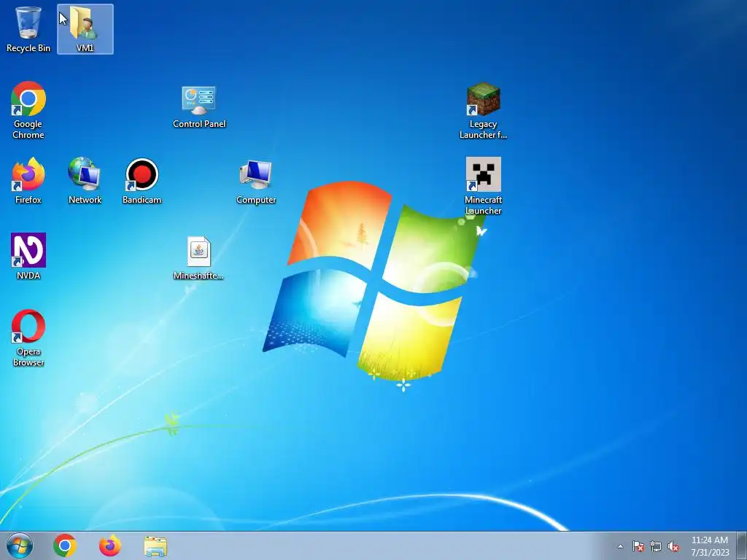
Task: Open Windows Explorer from the taskbar
Action: [155, 546]
